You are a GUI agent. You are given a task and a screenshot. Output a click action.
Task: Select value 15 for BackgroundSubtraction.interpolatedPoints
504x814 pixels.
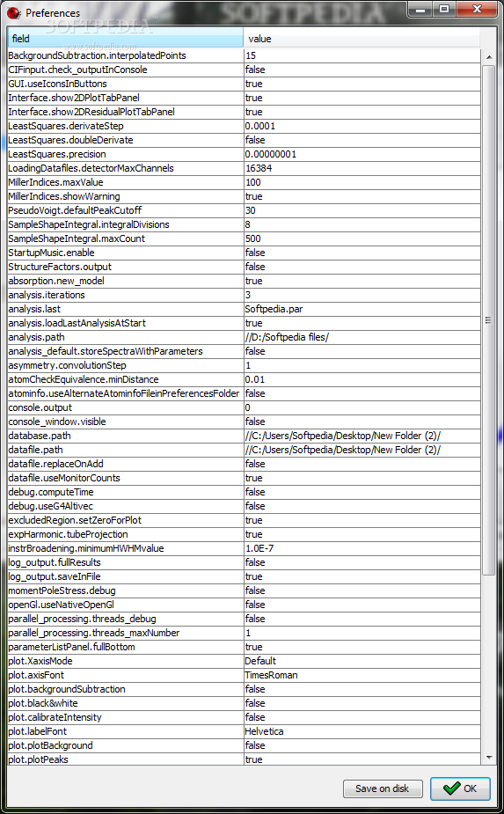(x=362, y=55)
